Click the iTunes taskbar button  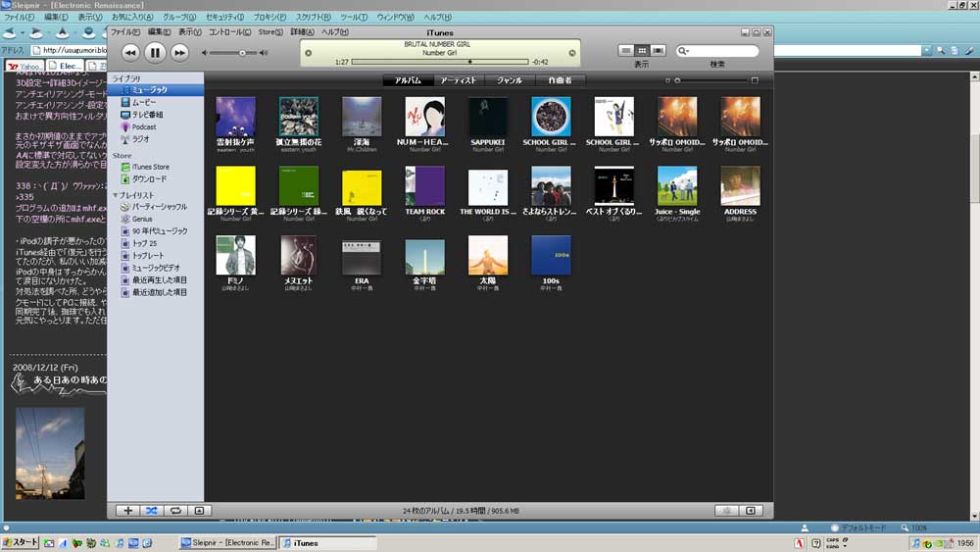coord(328,542)
